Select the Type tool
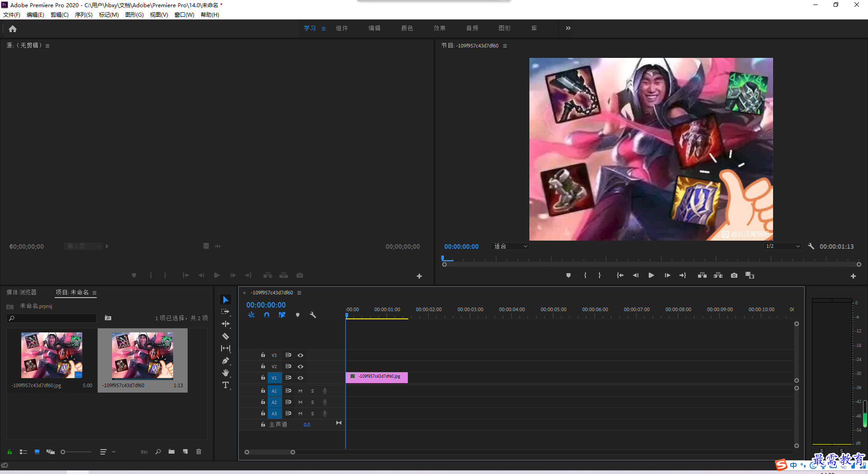868x474 pixels. point(226,385)
